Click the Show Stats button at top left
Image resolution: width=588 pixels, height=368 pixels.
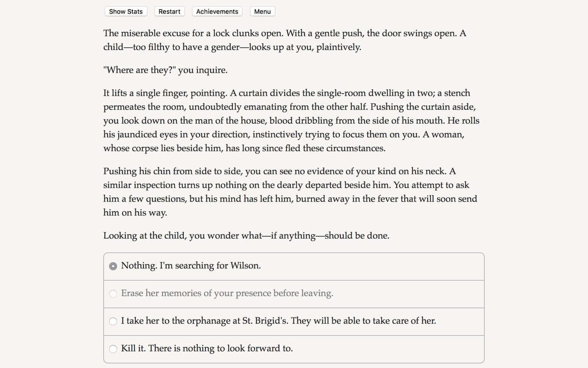coord(126,11)
